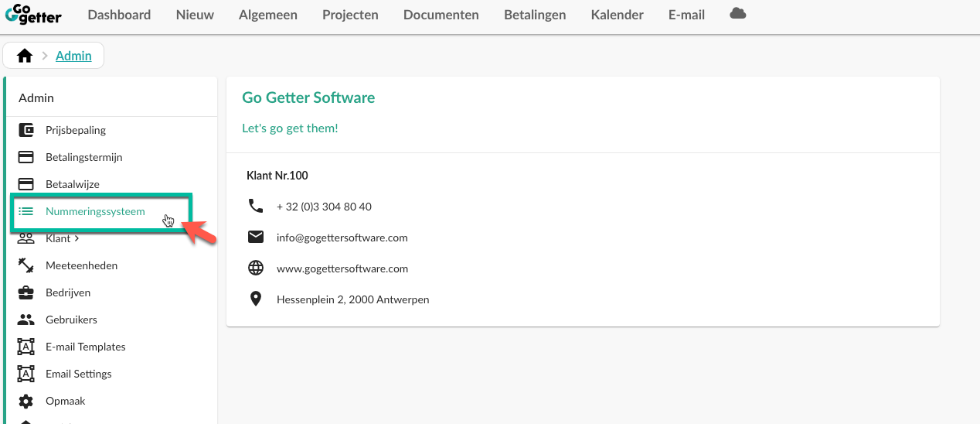Click the Prijsbepaling wallet icon
Screen dimensions: 980x424
(26, 130)
